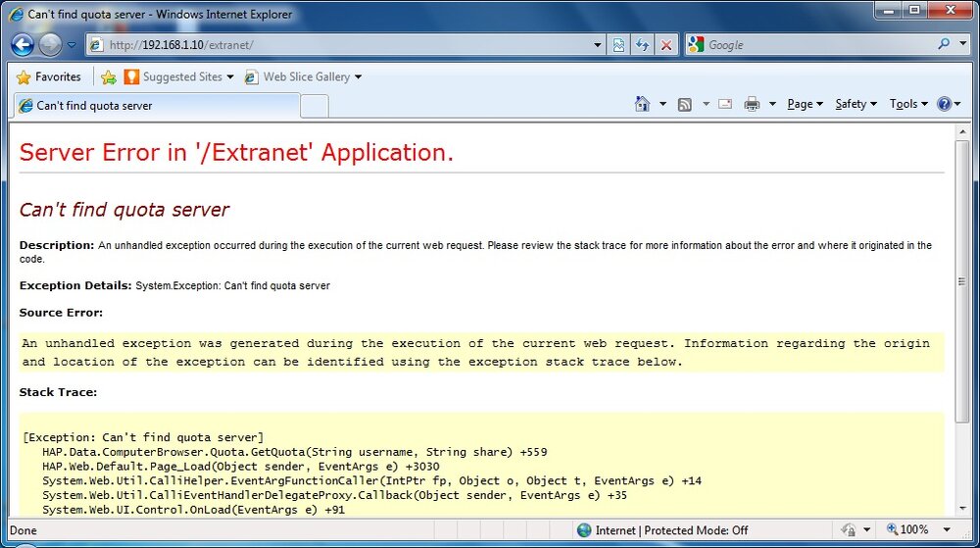Click the browser Back arrow button

click(x=23, y=44)
